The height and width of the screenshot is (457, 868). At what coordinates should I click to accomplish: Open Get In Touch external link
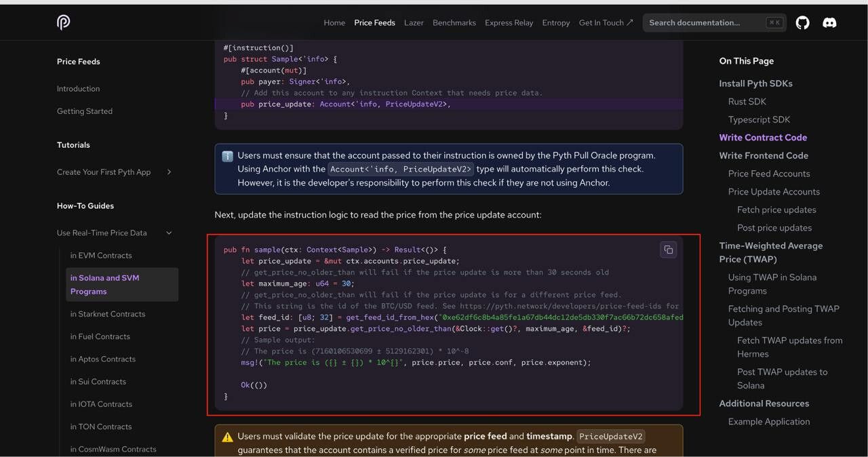(606, 22)
